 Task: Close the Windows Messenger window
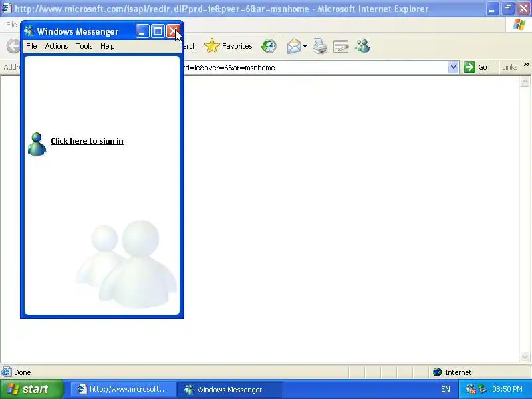point(173,31)
